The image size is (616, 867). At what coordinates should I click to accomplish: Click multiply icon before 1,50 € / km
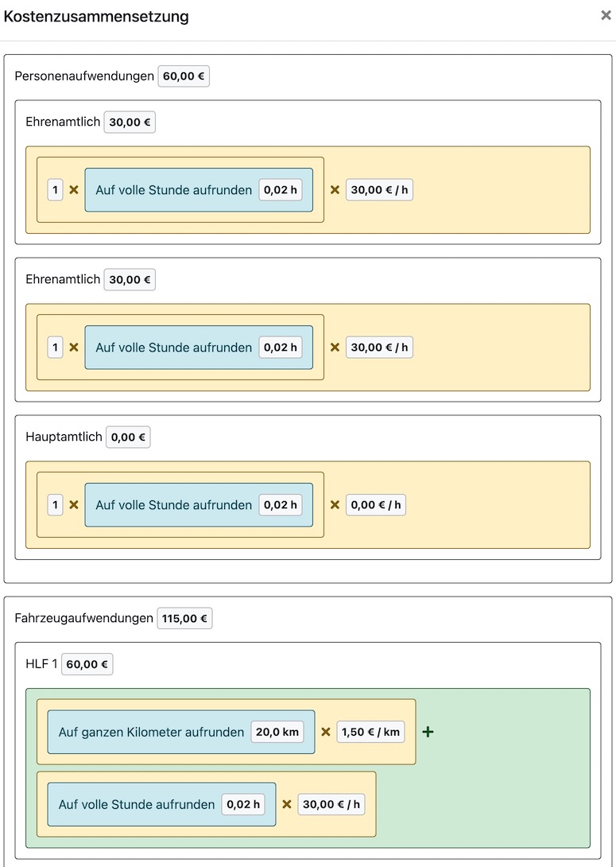pyautogui.click(x=325, y=732)
